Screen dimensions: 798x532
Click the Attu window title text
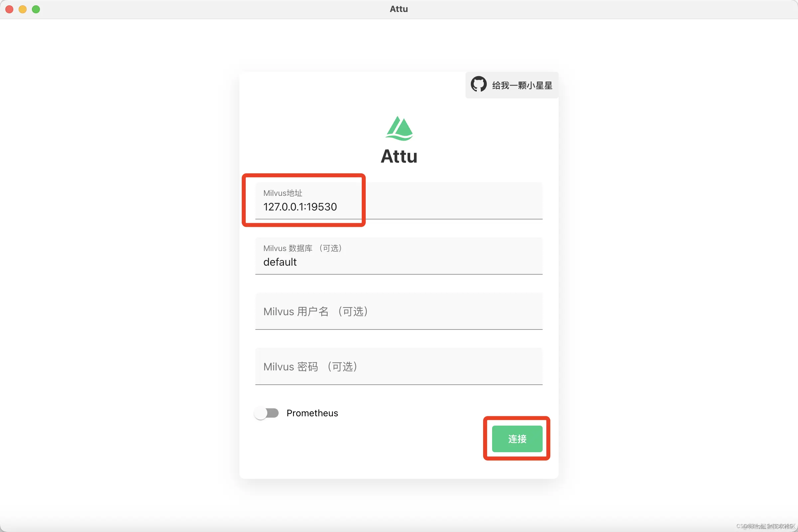(x=399, y=9)
